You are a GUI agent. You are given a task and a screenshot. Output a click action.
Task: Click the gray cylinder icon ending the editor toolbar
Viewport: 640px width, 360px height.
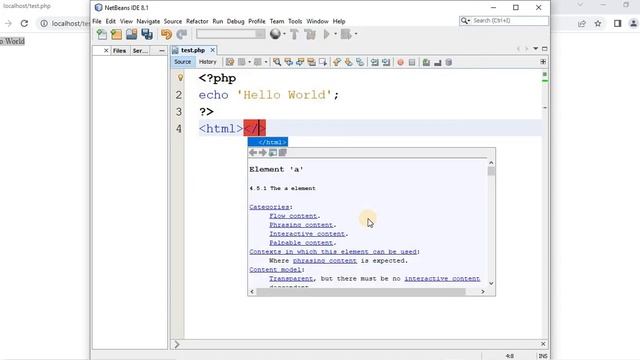[449, 62]
